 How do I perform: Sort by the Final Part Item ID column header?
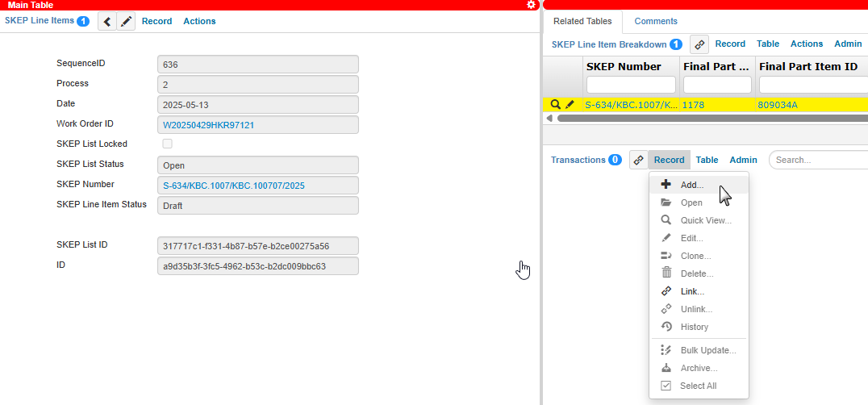click(x=808, y=67)
